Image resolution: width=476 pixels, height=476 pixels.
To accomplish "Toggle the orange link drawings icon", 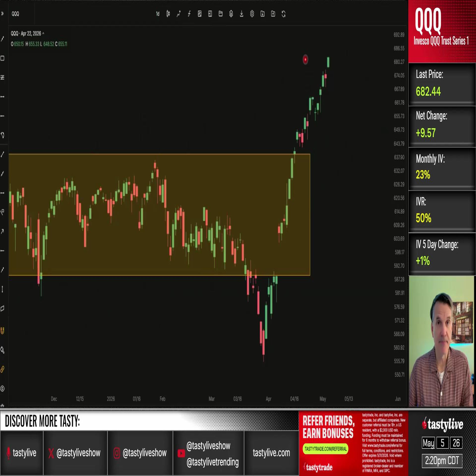I will 3,369.
